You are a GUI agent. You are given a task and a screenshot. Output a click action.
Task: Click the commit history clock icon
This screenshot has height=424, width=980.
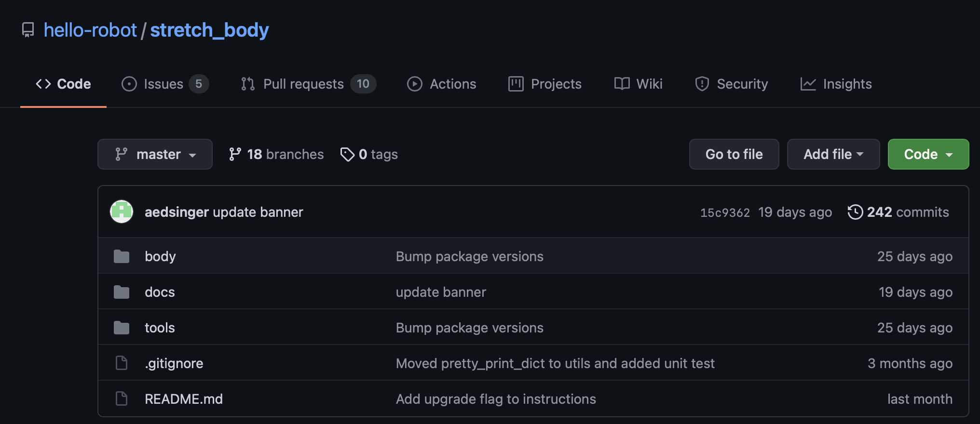tap(855, 212)
